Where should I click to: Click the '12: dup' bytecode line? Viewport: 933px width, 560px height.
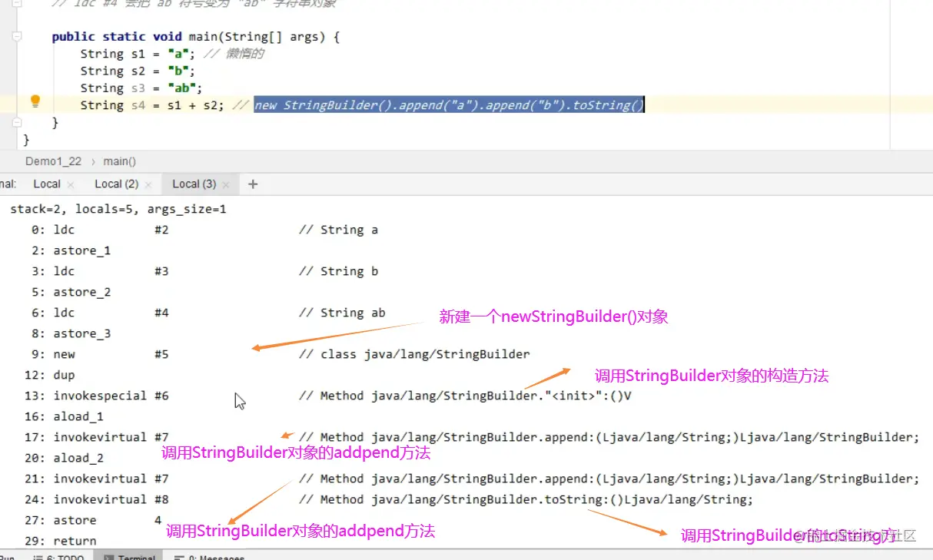(49, 375)
